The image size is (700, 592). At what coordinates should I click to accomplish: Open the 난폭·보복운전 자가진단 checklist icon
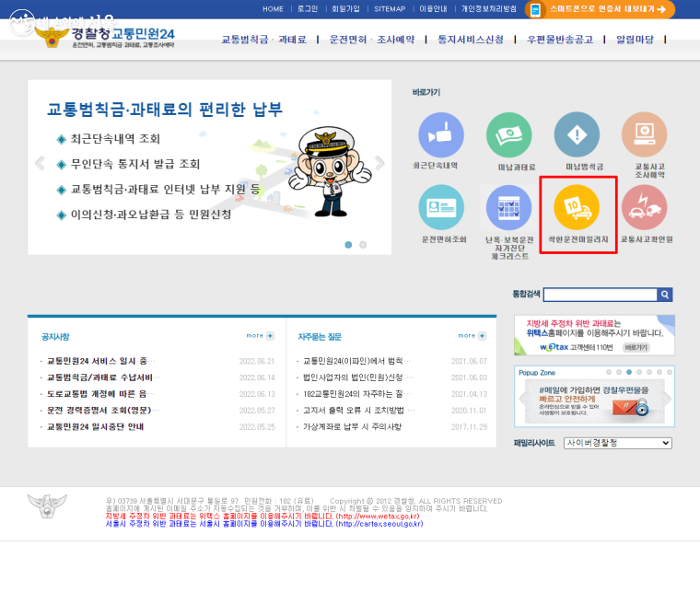tap(508, 208)
